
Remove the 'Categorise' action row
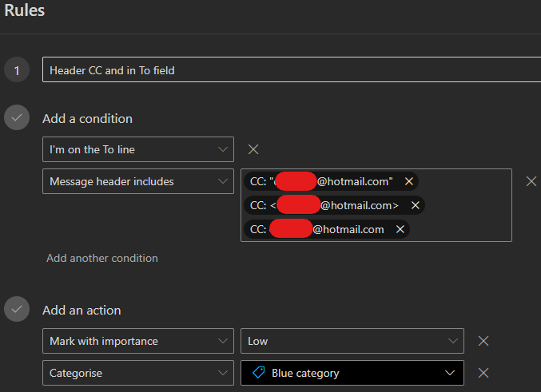coord(483,373)
